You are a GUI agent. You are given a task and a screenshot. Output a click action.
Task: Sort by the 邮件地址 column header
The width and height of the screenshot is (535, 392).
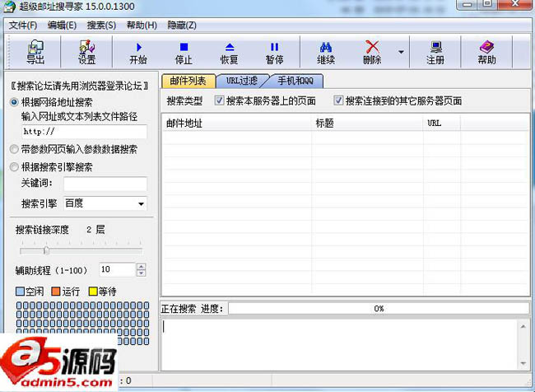point(236,124)
